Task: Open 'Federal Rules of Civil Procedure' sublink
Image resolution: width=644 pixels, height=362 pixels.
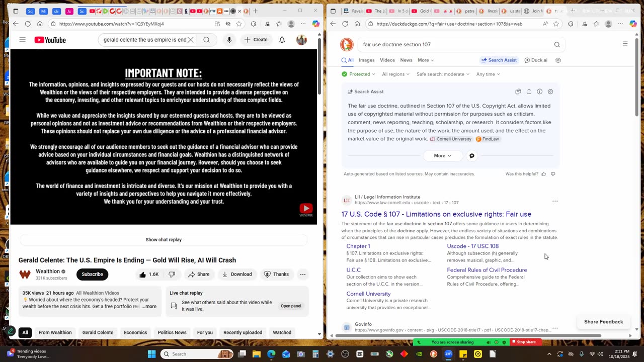Action: [487, 270]
